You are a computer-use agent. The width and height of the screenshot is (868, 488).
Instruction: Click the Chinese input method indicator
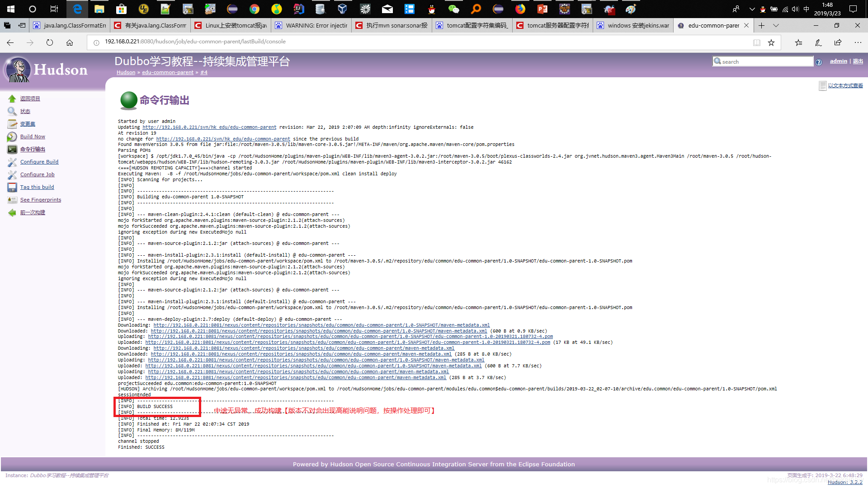pyautogui.click(x=807, y=9)
